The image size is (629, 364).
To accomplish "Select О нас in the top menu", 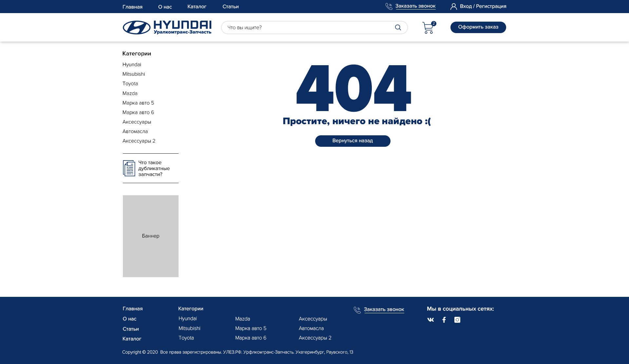I will 165,7.
